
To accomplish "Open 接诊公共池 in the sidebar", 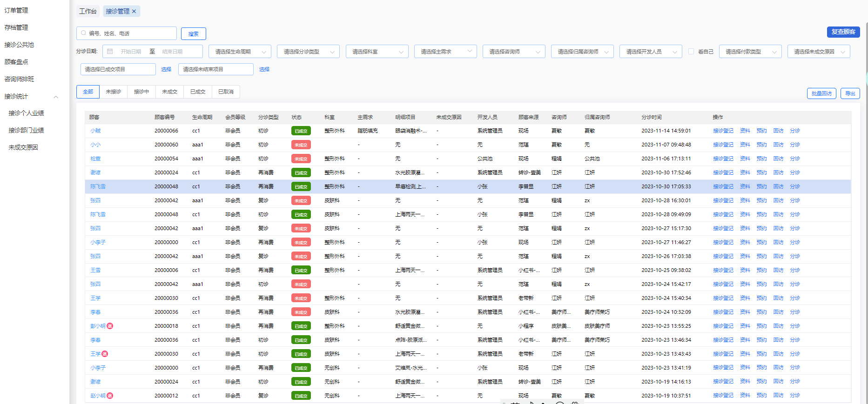I will click(x=19, y=45).
